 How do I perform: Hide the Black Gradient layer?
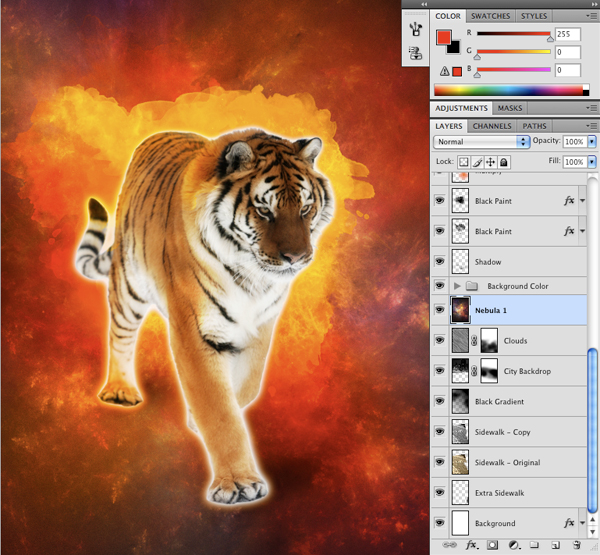440,401
